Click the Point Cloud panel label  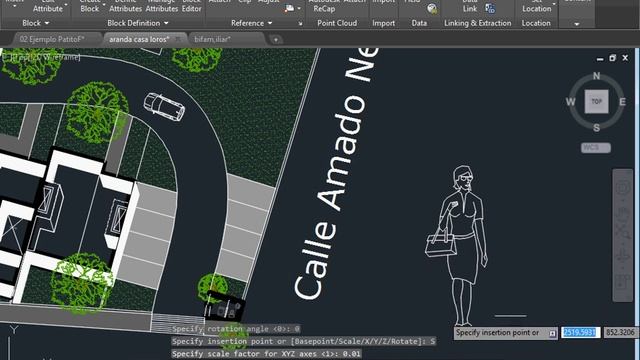(x=337, y=23)
